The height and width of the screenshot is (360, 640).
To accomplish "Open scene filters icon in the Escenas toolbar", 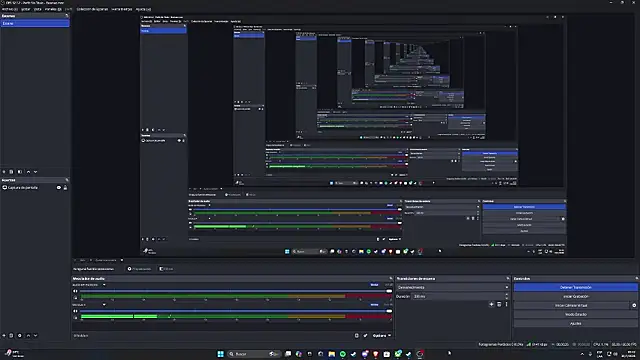I will coord(20,172).
